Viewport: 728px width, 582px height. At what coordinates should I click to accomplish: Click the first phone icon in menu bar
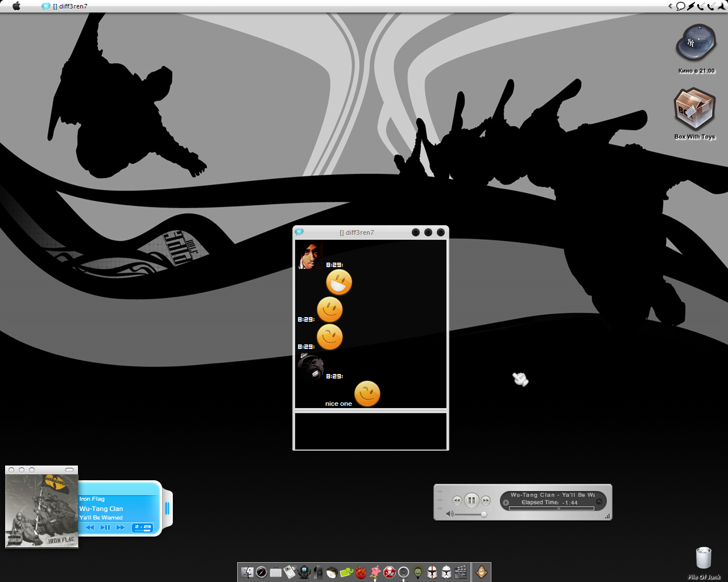(701, 6)
